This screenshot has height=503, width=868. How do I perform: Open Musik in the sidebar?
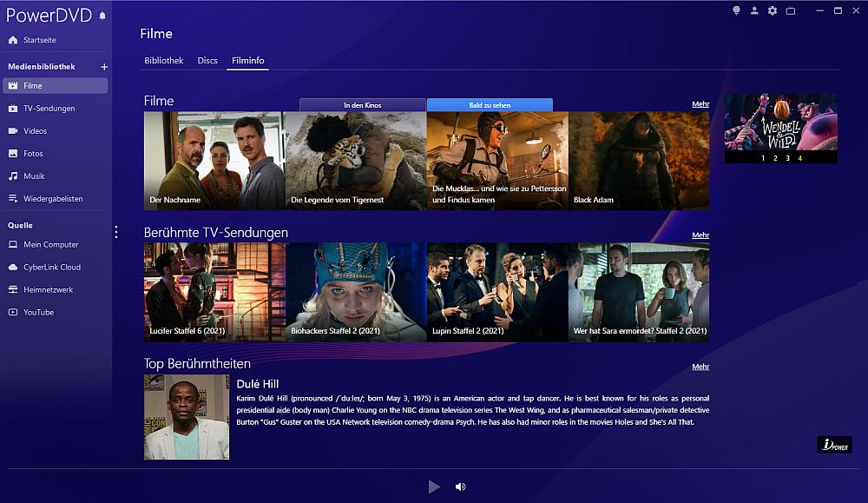[55, 176]
